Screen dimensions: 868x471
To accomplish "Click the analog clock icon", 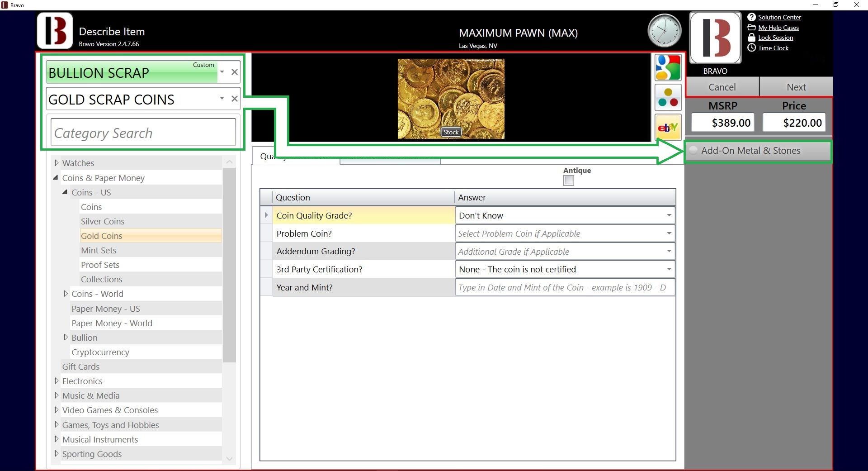I will pyautogui.click(x=664, y=31).
